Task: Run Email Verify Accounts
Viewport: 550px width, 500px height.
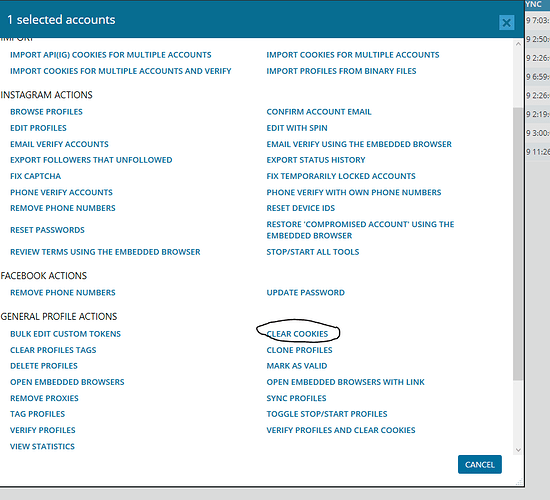Action: click(x=59, y=144)
